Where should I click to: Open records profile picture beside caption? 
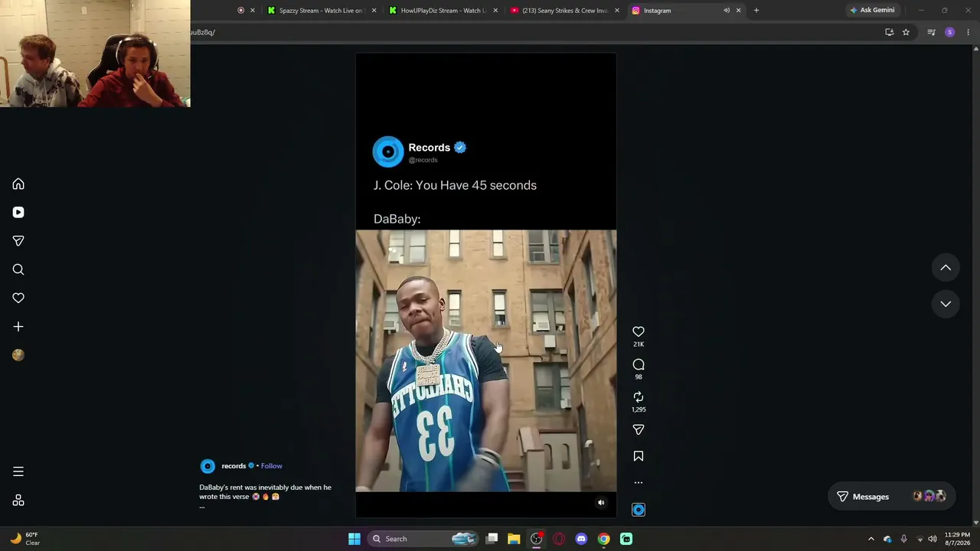pyautogui.click(x=207, y=466)
